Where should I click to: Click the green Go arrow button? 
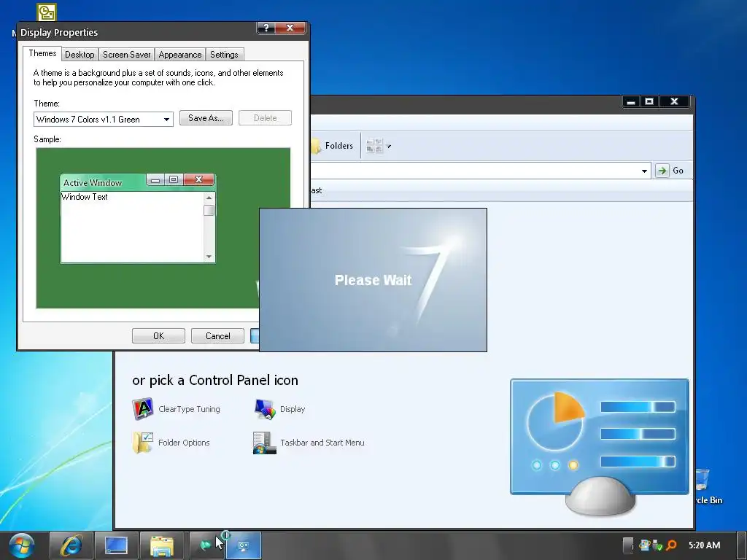(x=662, y=171)
